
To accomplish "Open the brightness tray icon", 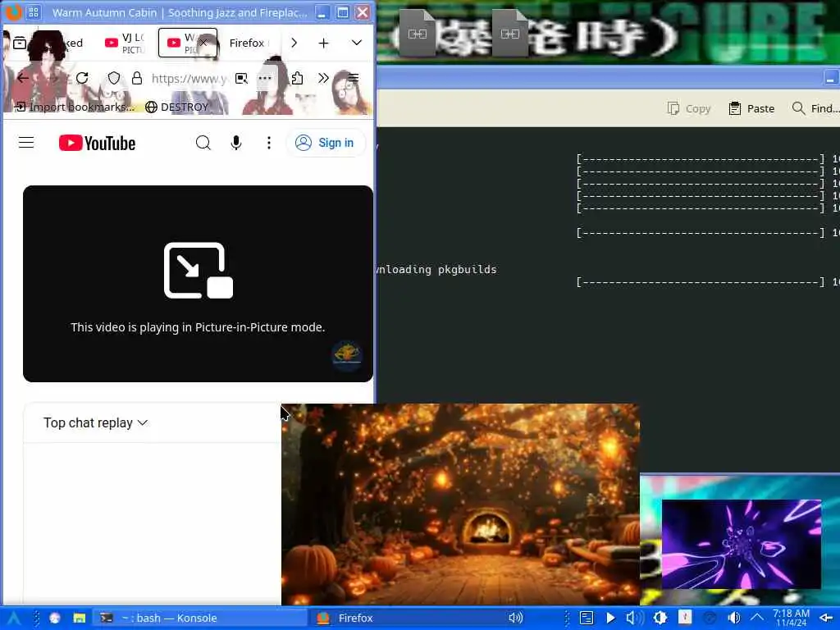I will (660, 619).
